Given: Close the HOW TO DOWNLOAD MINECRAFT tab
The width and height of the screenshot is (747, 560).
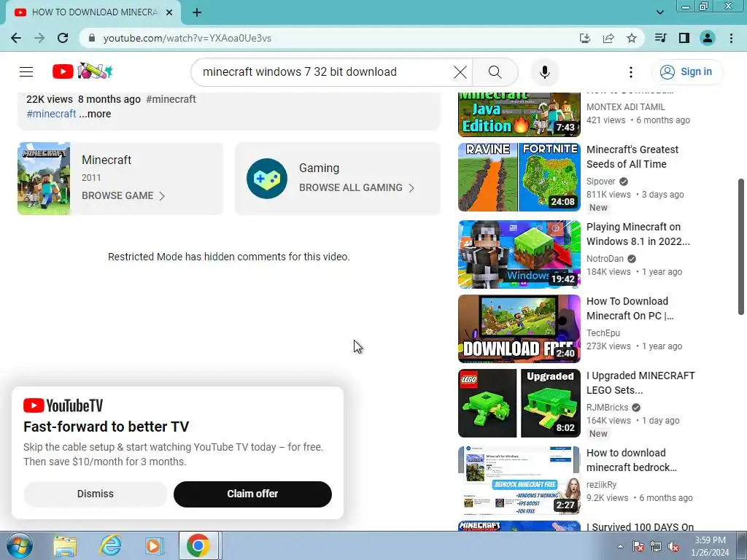Looking at the screenshot, I should (169, 12).
